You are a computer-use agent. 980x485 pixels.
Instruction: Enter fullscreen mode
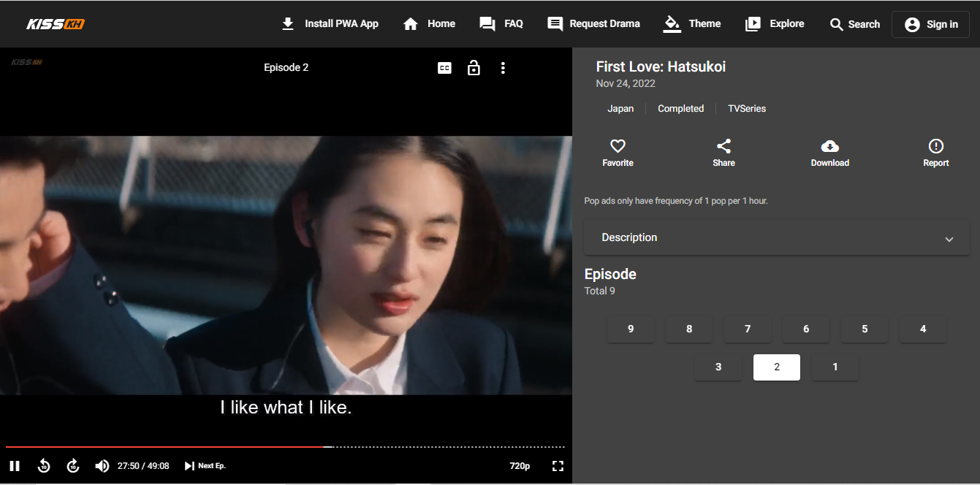558,466
